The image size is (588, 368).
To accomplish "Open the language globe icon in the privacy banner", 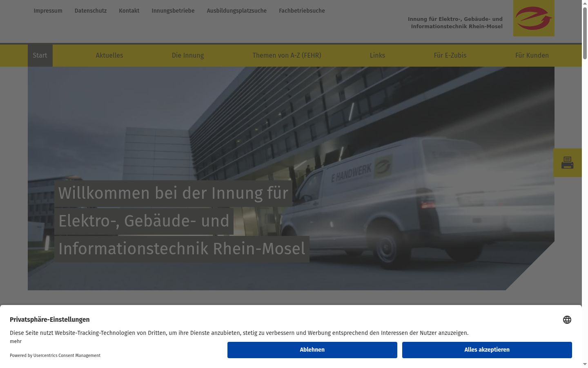I will pyautogui.click(x=567, y=320).
